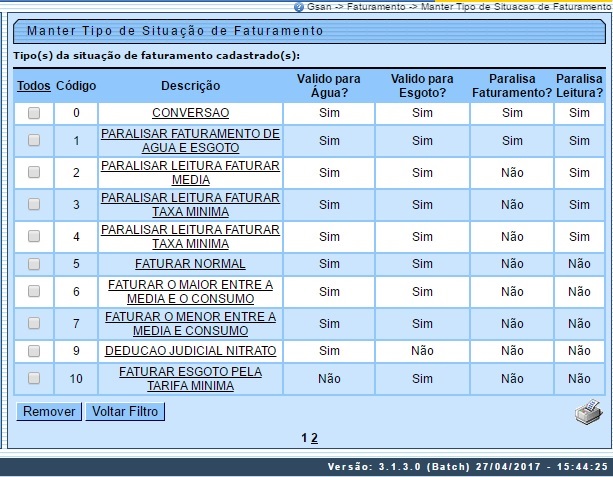The height and width of the screenshot is (477, 613).
Task: Open code 4 PARALISAR LEITURA FATURAR TAXA MINIMA
Action: click(190, 237)
